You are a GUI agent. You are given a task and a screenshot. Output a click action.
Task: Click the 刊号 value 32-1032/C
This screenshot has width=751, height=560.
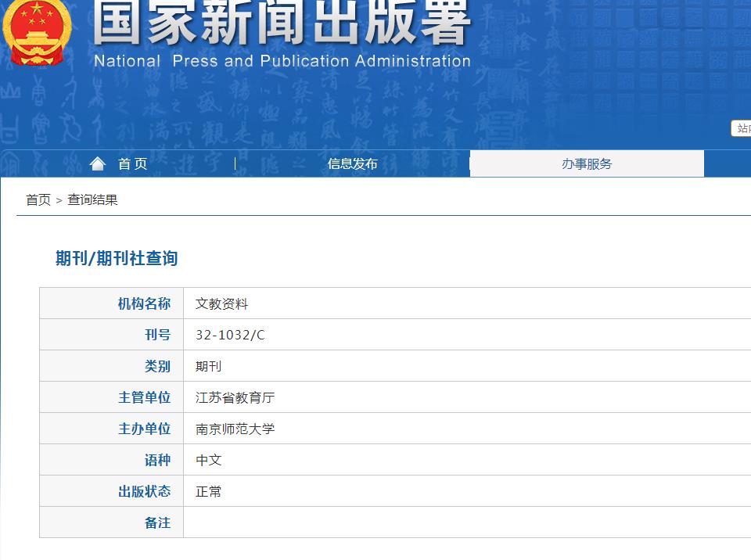pyautogui.click(x=230, y=335)
